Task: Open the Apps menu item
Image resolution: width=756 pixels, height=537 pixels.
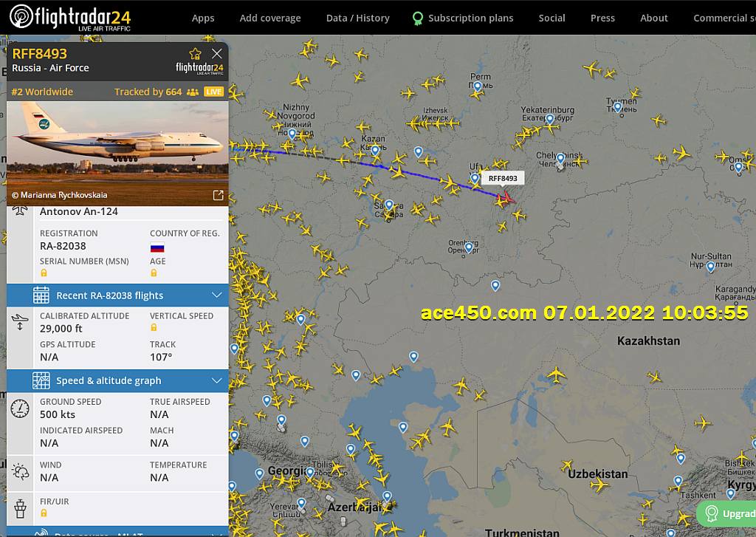Action: click(203, 18)
